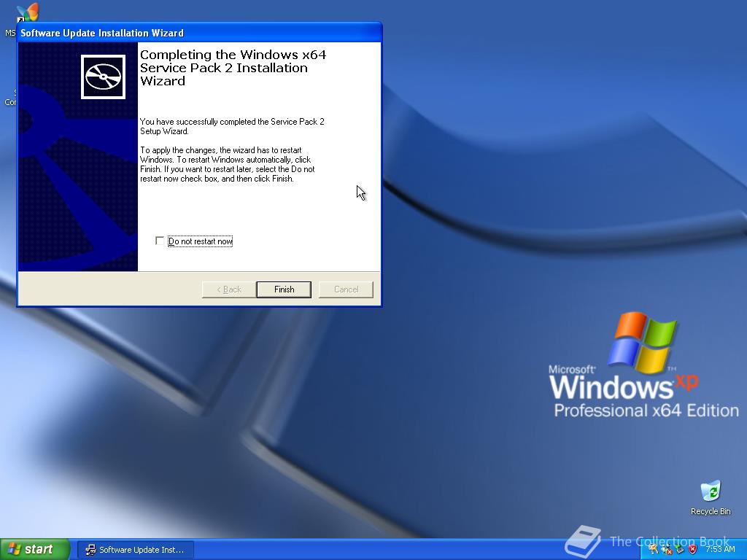
Task: Enable the "Do not restart now" checkbox
Action: click(159, 241)
